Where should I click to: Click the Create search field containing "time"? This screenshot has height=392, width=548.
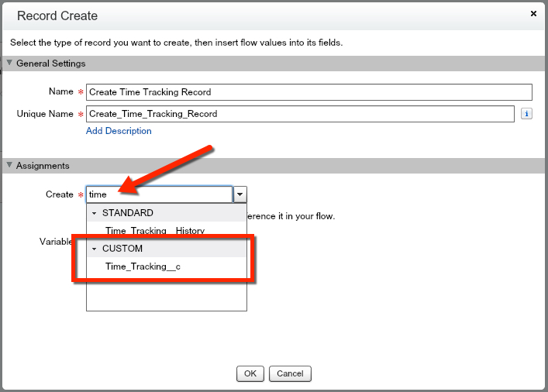[x=159, y=194]
